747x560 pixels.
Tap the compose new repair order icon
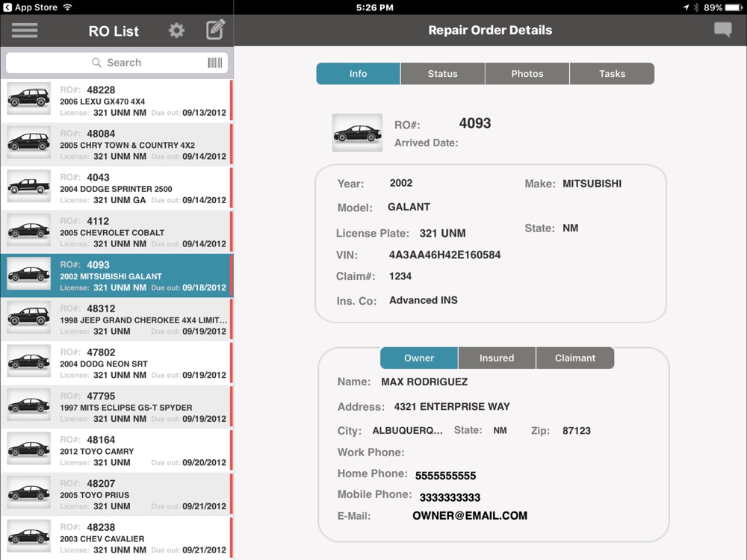coord(215,30)
